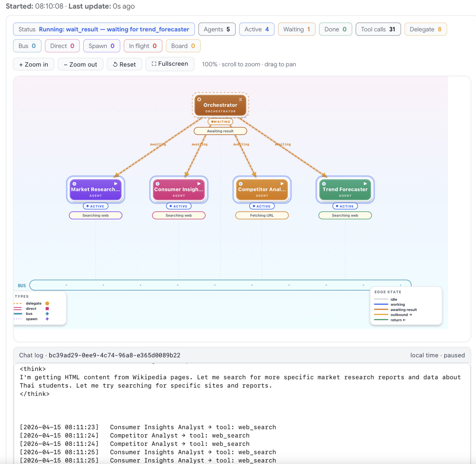
Task: Click the Done 0 counter pill
Action: pos(335,29)
